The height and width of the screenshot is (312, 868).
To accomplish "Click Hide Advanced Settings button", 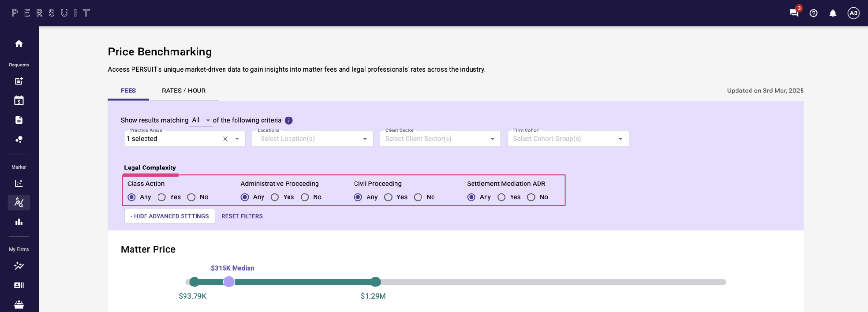I will (170, 216).
